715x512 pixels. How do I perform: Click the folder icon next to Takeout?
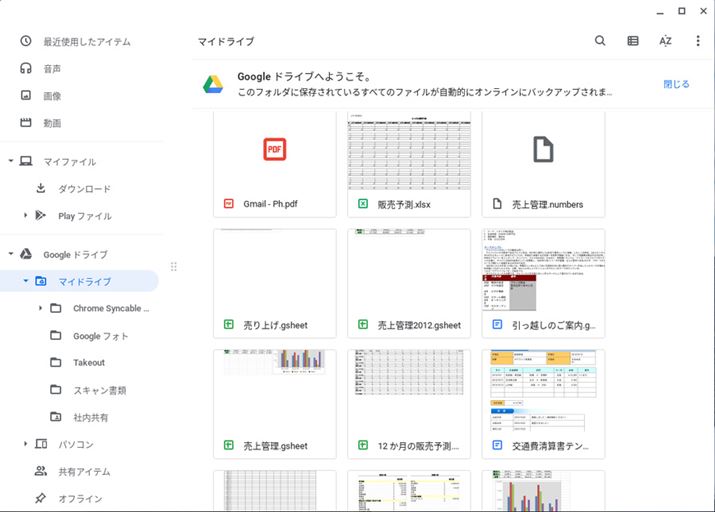click(56, 362)
